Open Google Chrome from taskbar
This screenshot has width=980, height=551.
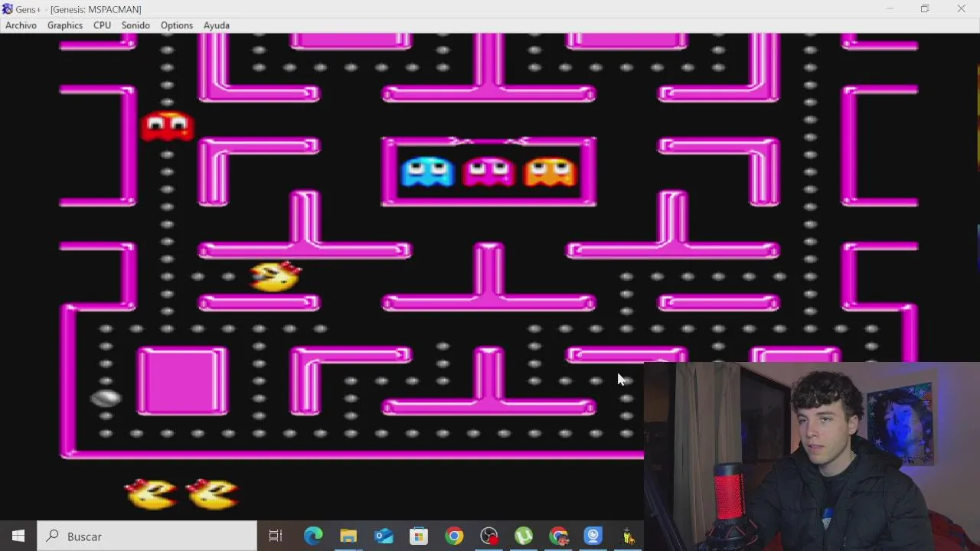click(454, 536)
